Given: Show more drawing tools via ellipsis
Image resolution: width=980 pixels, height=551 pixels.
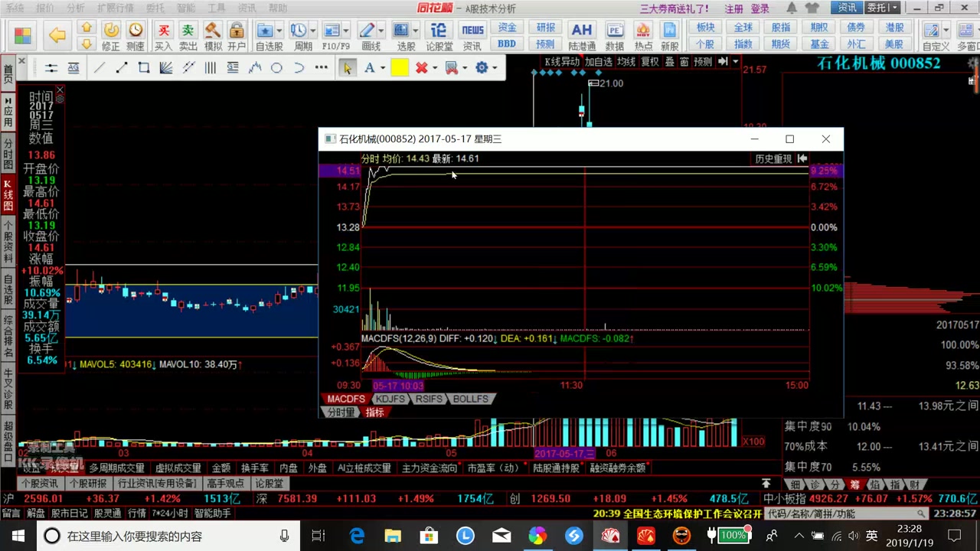Looking at the screenshot, I should tap(321, 68).
